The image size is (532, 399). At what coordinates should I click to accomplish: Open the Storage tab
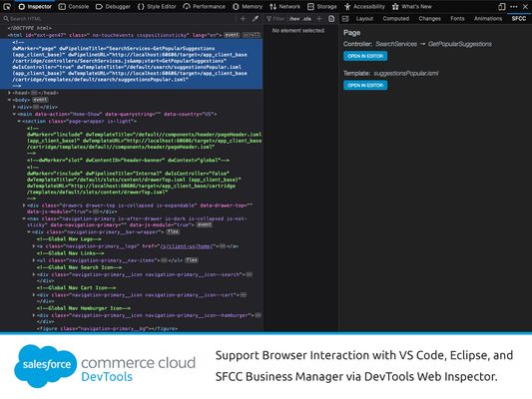click(x=322, y=6)
